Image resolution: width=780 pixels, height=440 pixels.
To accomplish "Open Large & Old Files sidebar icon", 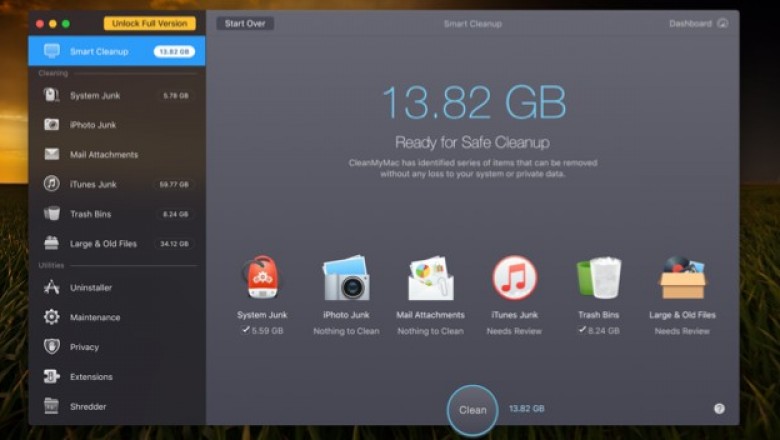I will tap(52, 243).
